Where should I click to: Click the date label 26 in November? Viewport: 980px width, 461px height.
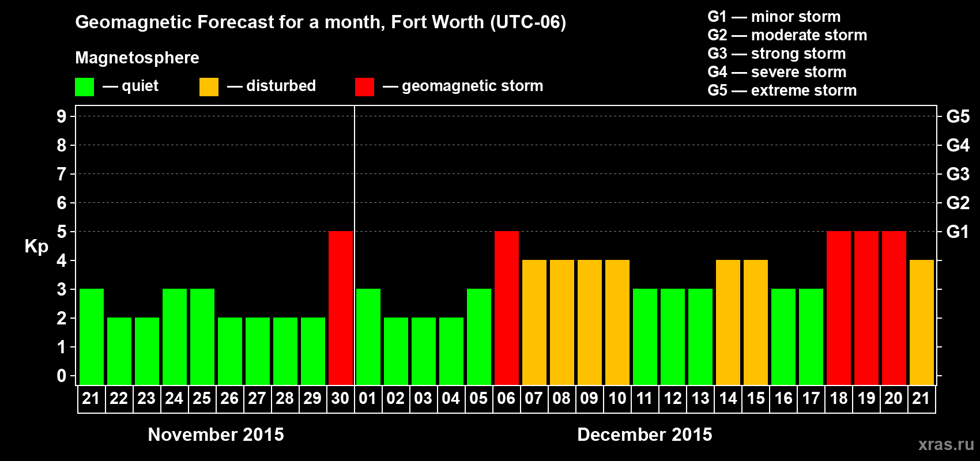point(229,398)
